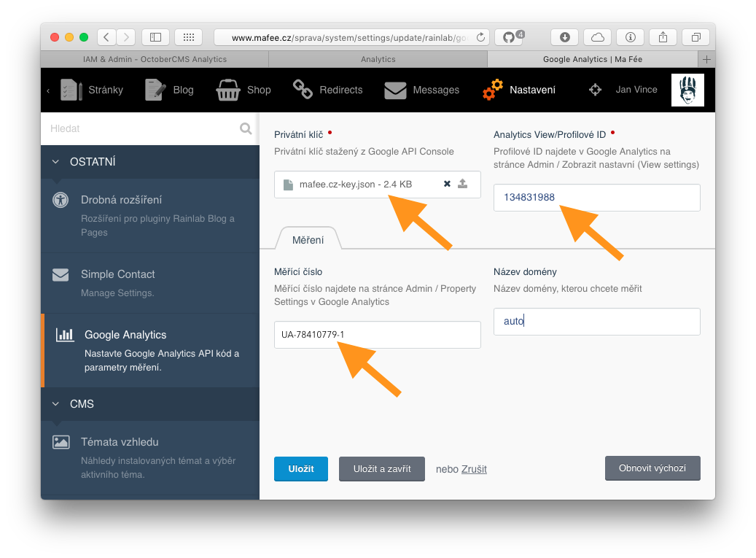Viewport: 756px width, 558px height.
Task: Click the info circle toolbar button
Action: pos(630,37)
